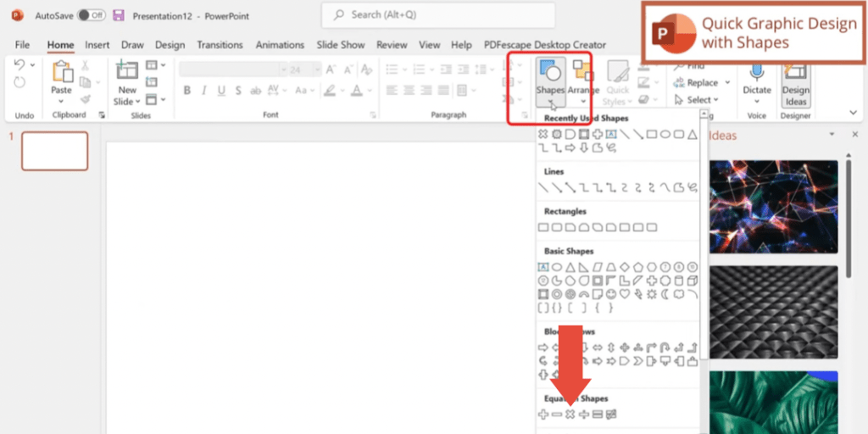
Task: Click the Paste clipboard icon
Action: [61, 72]
